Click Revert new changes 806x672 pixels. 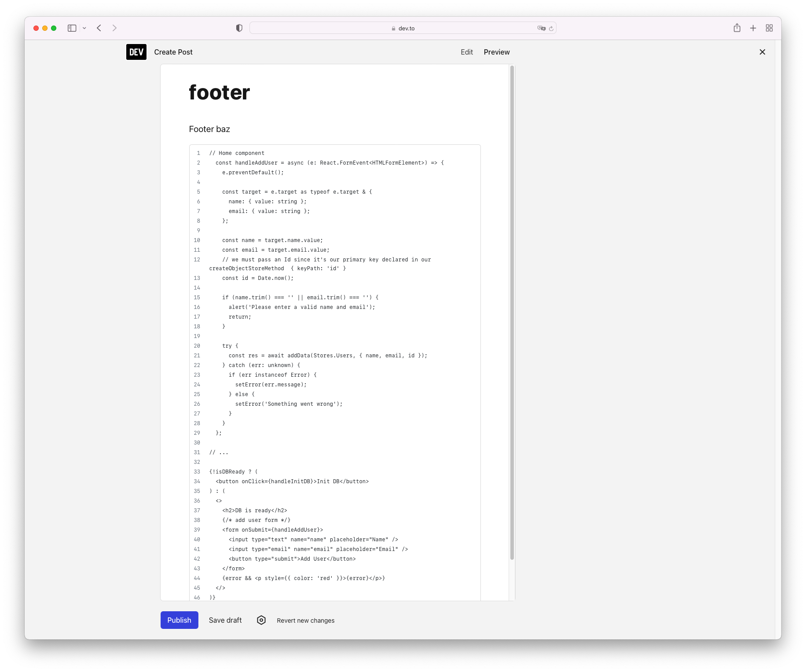[305, 620]
